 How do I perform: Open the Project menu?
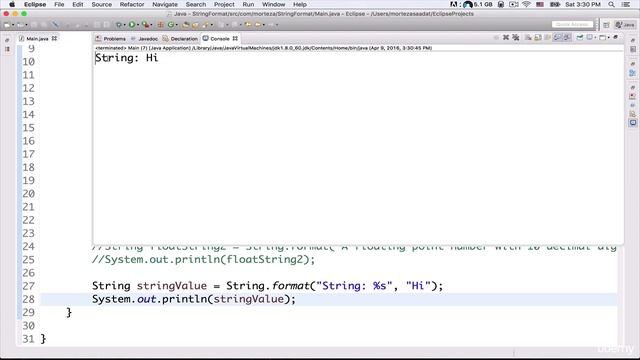pyautogui.click(x=224, y=4)
